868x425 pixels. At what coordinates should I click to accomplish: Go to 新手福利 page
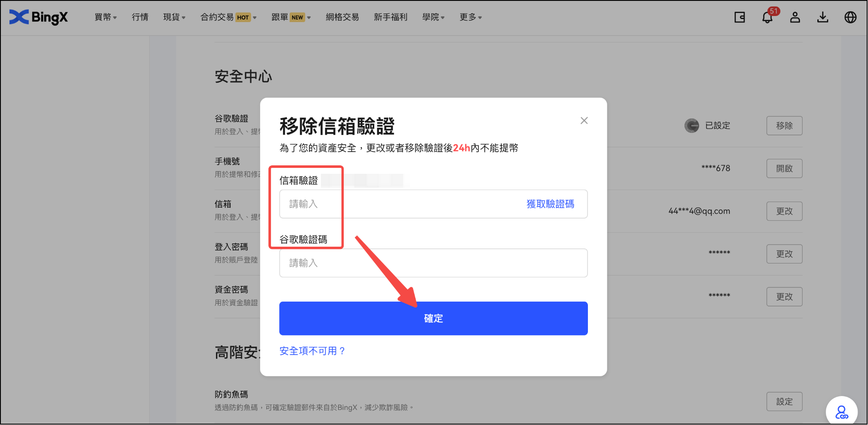390,17
